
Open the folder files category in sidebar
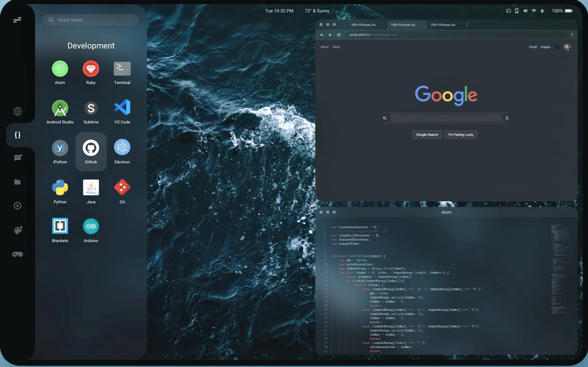click(17, 182)
